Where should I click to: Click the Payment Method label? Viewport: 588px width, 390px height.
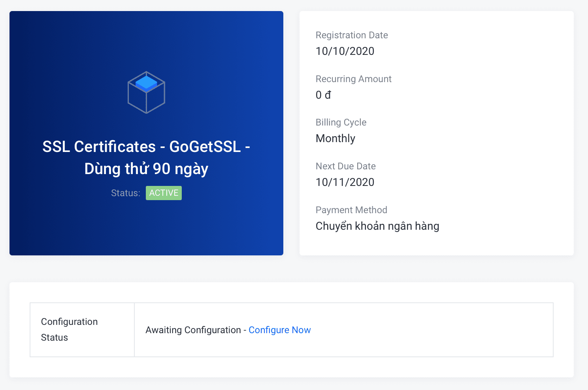351,210
